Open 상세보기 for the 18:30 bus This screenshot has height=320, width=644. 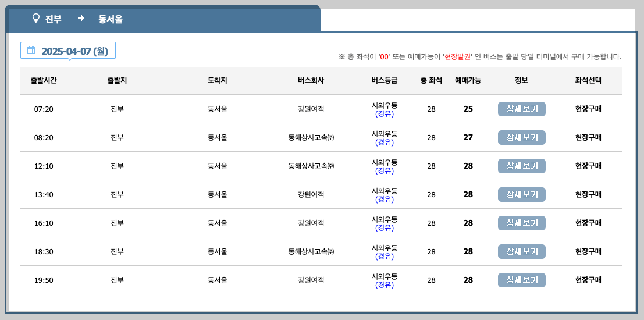click(x=522, y=251)
